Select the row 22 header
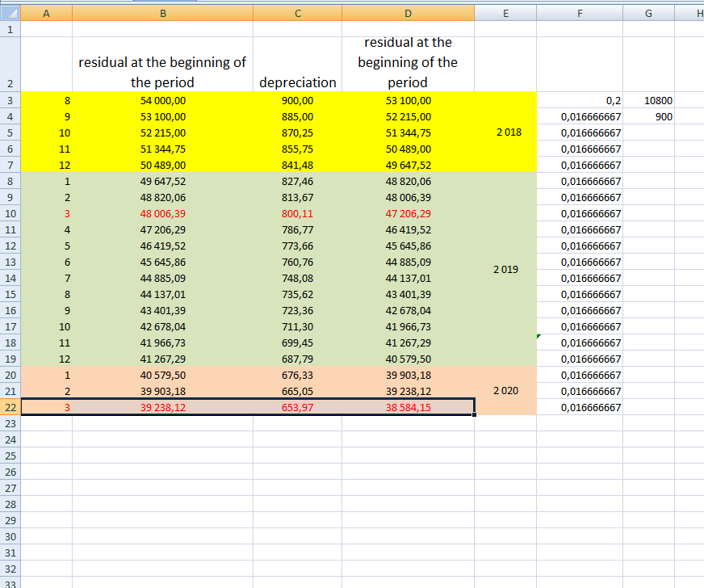 coord(10,407)
